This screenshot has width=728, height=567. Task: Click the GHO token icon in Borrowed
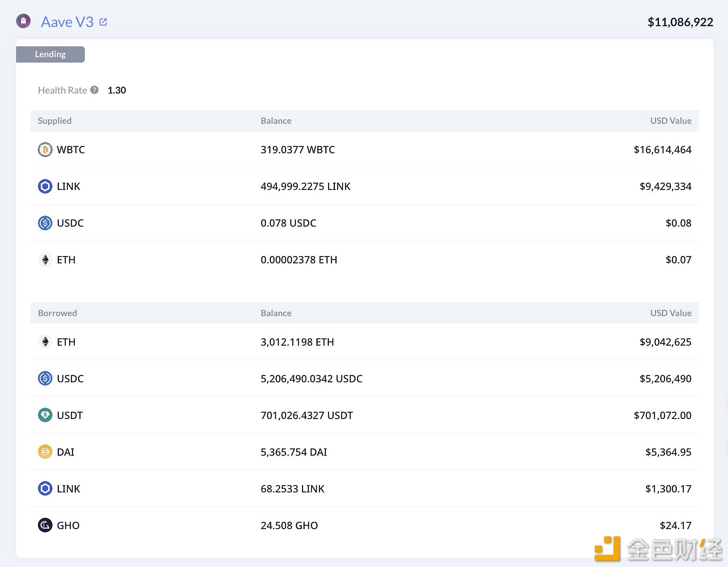(45, 525)
